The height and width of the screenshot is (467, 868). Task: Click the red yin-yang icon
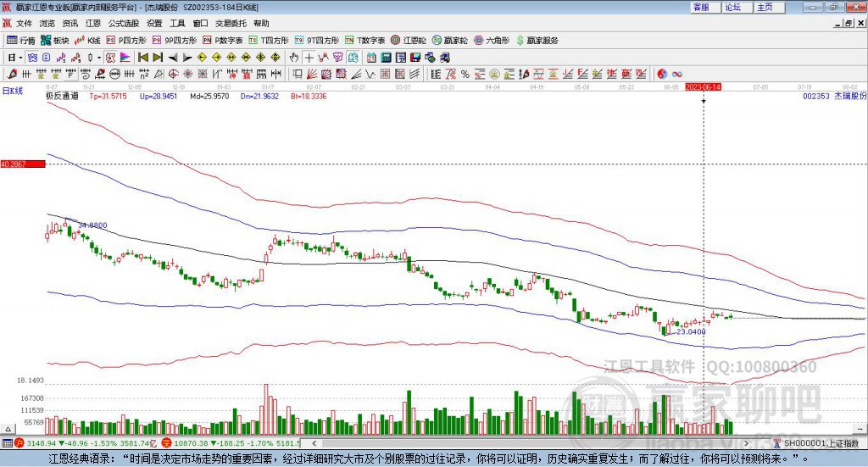(x=661, y=74)
